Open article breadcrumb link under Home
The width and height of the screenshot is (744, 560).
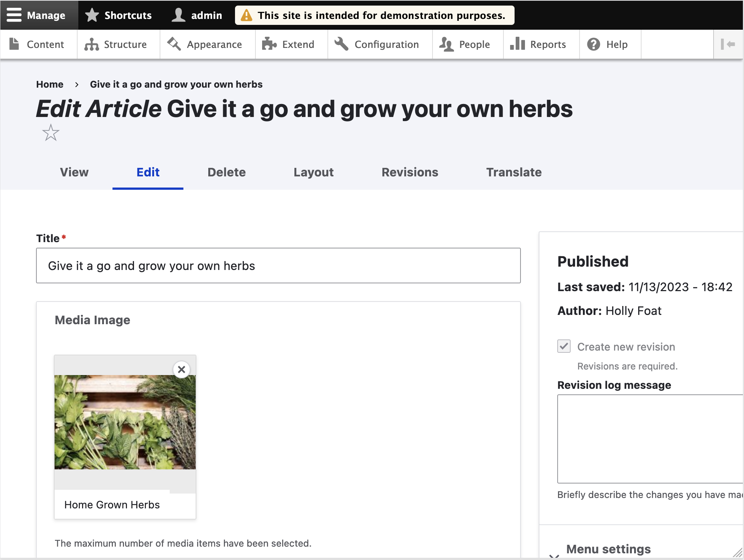(176, 84)
